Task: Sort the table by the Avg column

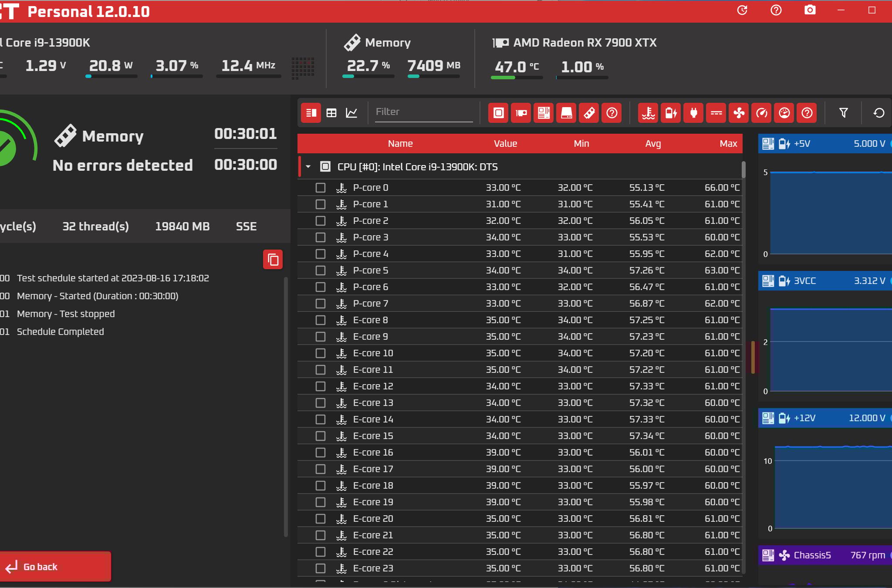Action: click(652, 144)
